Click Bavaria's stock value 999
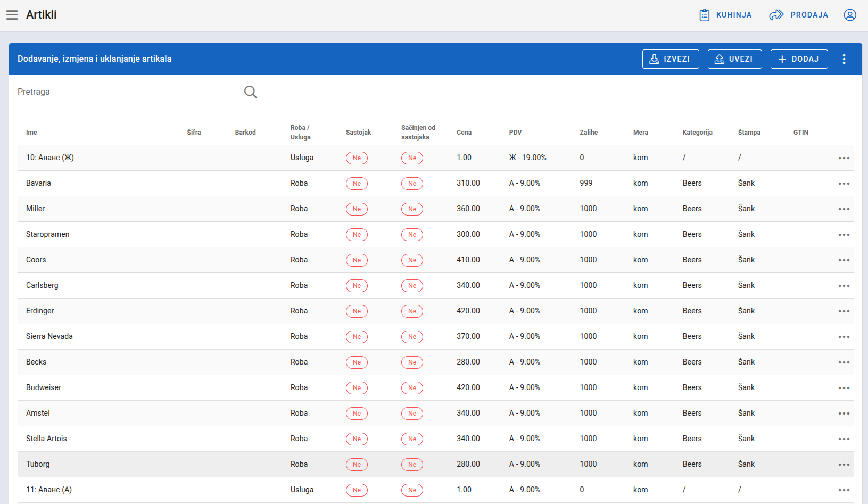The height and width of the screenshot is (504, 868). click(586, 183)
